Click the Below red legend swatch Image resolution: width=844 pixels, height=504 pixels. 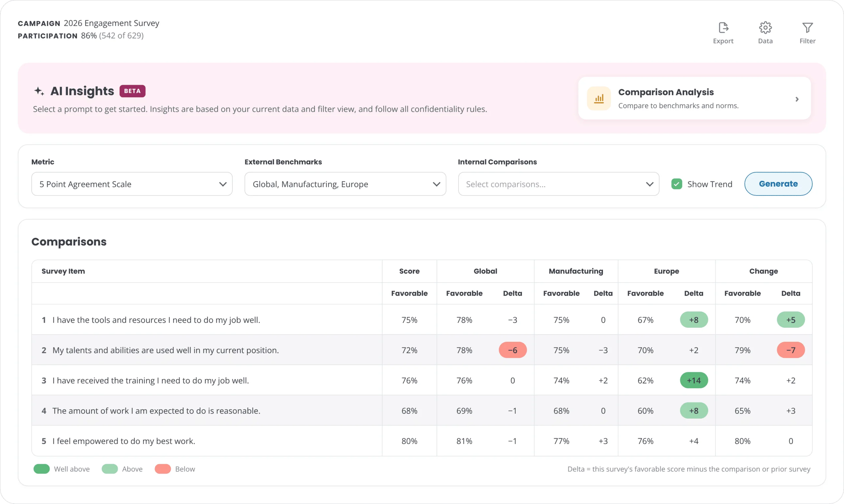click(x=163, y=469)
